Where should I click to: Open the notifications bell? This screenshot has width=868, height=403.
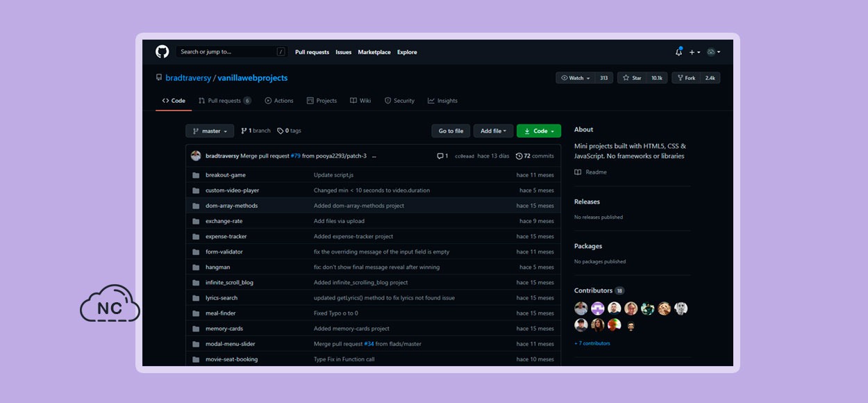pos(678,52)
